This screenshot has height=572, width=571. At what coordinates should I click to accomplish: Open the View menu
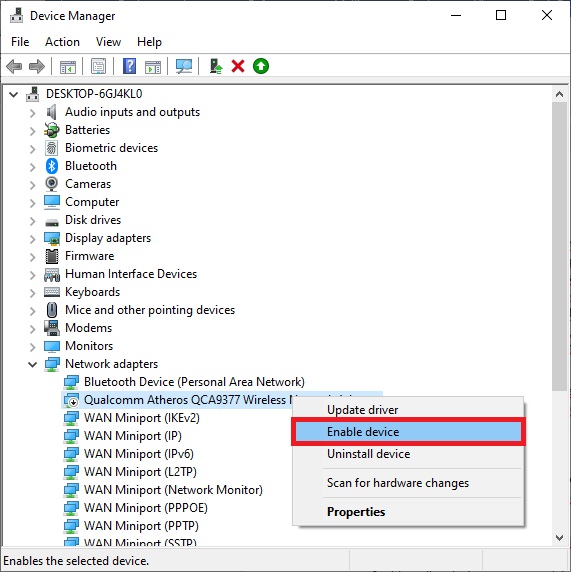108,42
